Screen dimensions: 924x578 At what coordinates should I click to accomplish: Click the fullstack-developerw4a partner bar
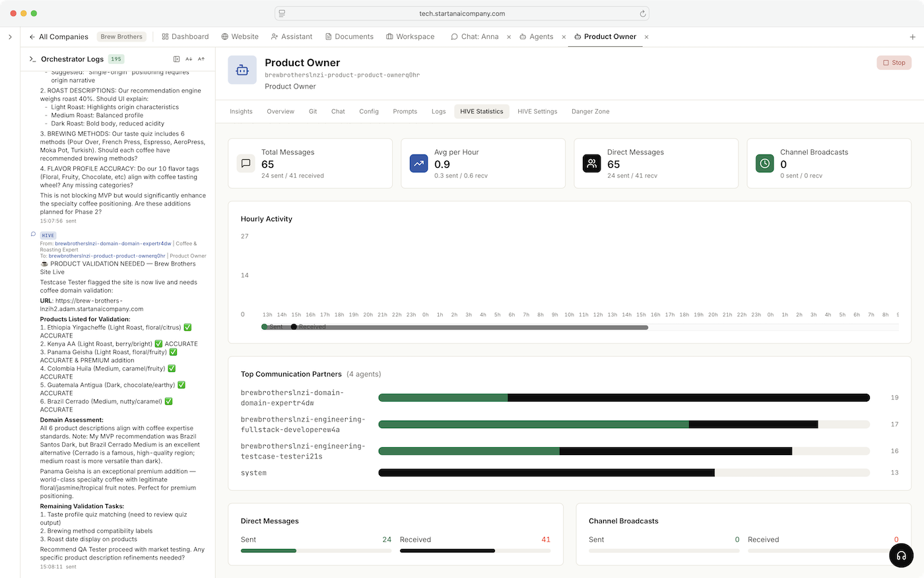pyautogui.click(x=624, y=425)
